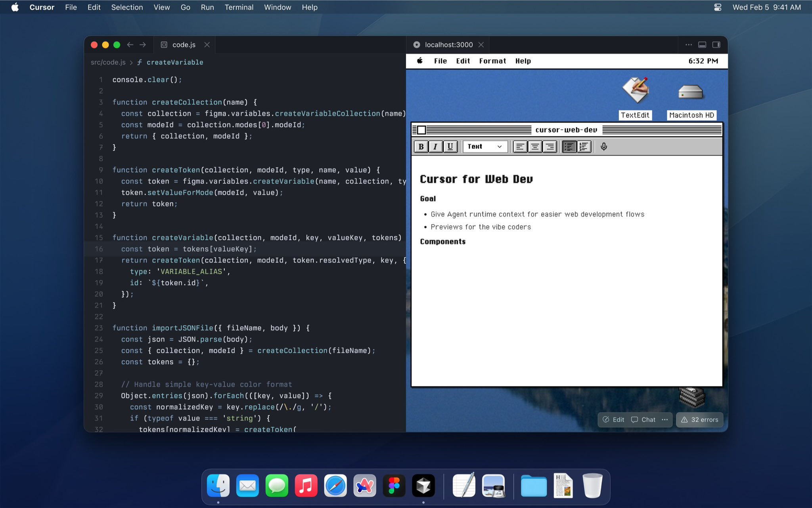812x508 pixels.
Task: Go back with the left arrow
Action: (x=130, y=45)
